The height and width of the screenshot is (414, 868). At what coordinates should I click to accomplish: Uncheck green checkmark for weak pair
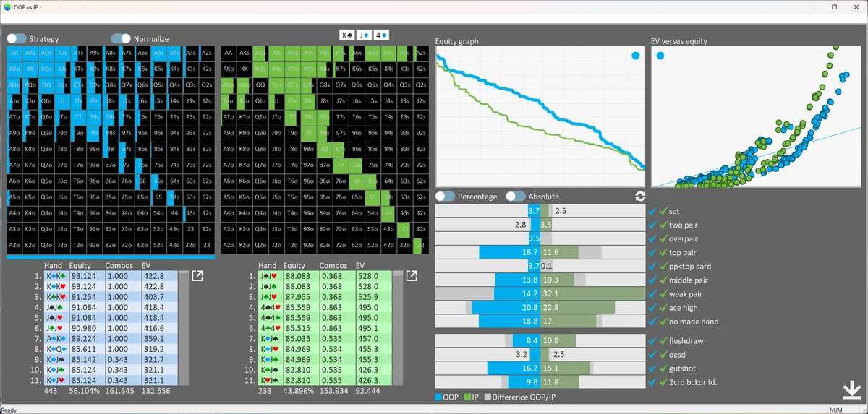point(663,293)
